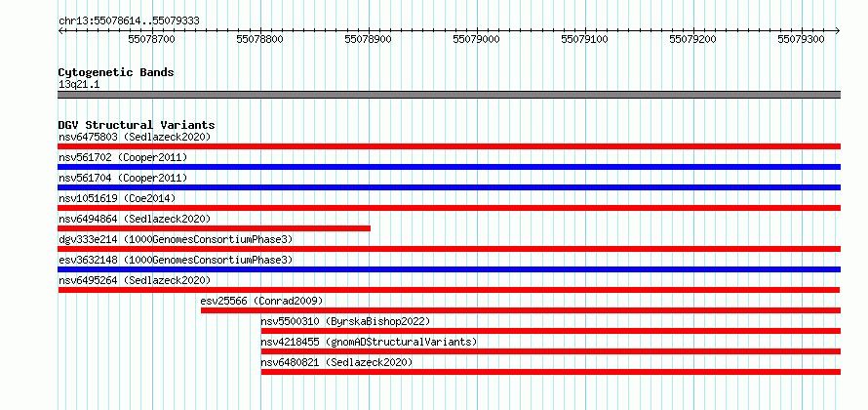
Task: Click the right arrowhead of the ruler
Action: (838, 30)
